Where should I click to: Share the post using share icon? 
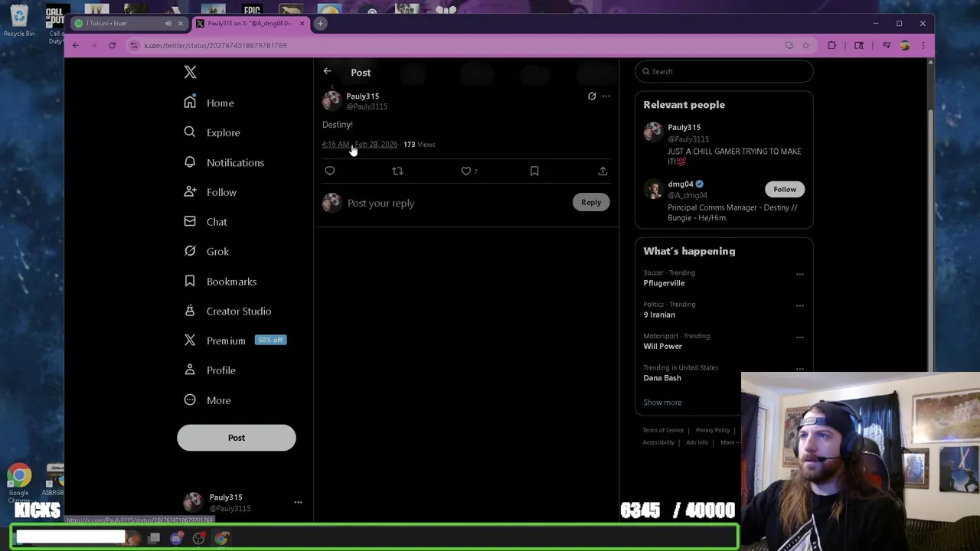click(x=603, y=171)
